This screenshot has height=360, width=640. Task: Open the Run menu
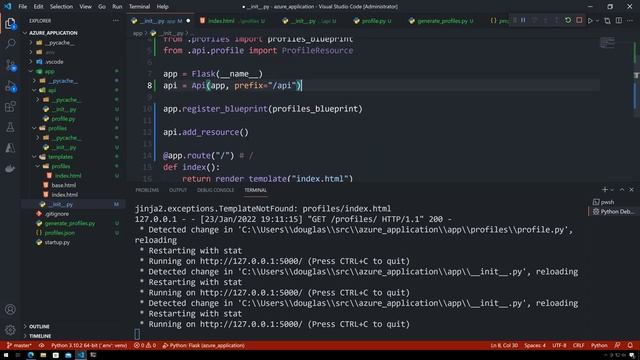(117, 7)
